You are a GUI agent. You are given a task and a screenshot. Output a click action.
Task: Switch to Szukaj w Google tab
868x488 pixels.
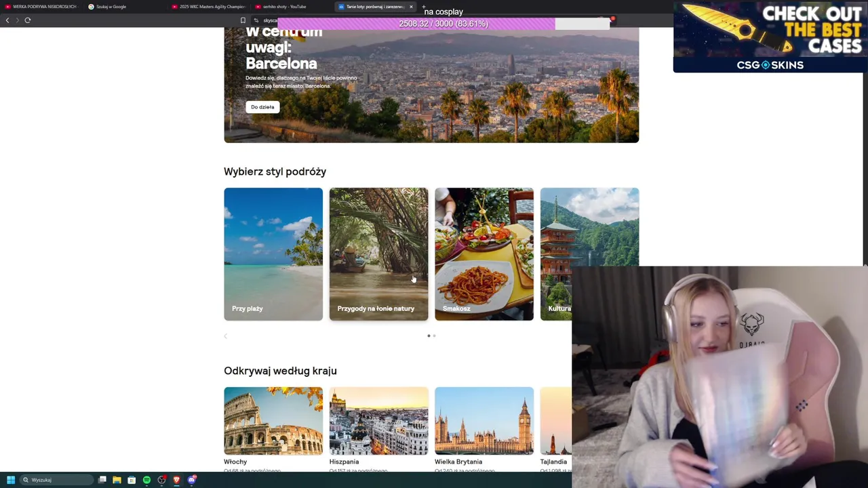coord(125,7)
